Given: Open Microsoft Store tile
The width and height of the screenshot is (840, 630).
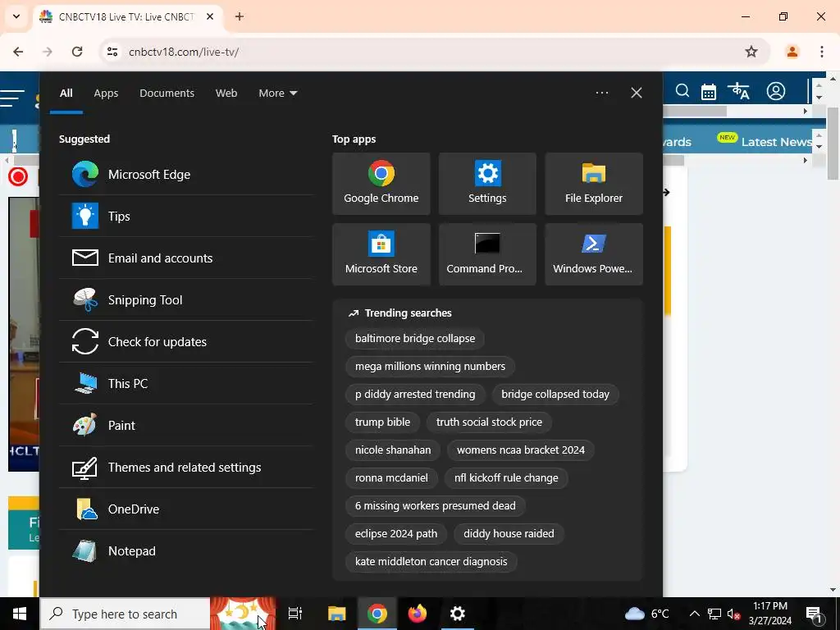Looking at the screenshot, I should (x=381, y=254).
